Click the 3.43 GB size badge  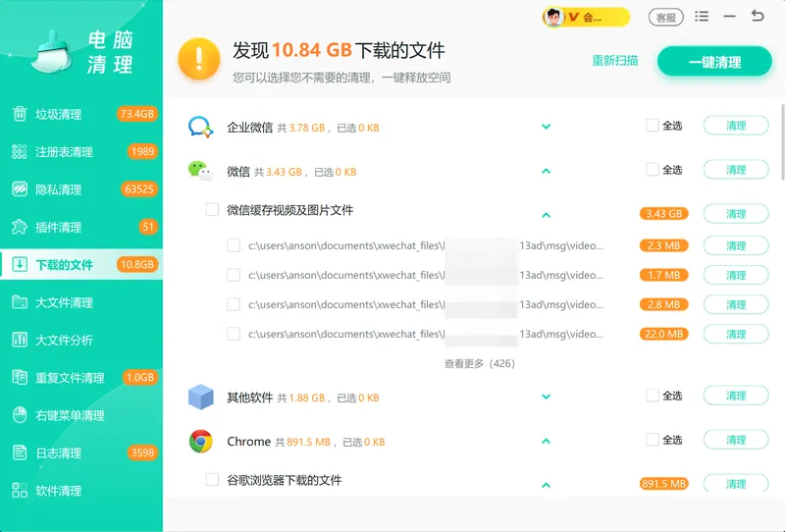click(x=664, y=213)
